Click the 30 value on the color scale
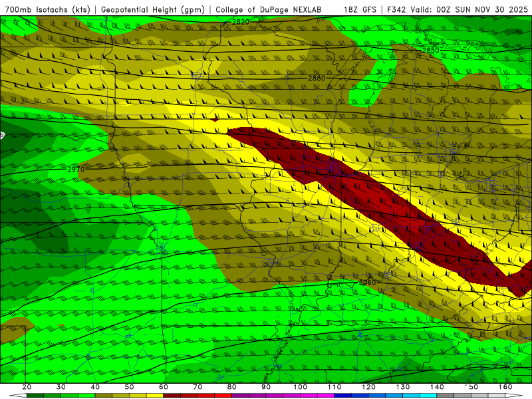 pos(61,387)
